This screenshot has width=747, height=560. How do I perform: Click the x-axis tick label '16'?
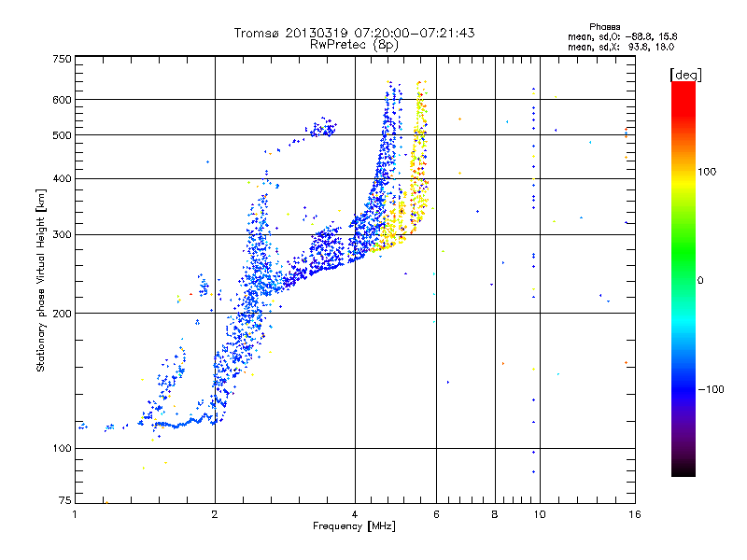pyautogui.click(x=635, y=514)
